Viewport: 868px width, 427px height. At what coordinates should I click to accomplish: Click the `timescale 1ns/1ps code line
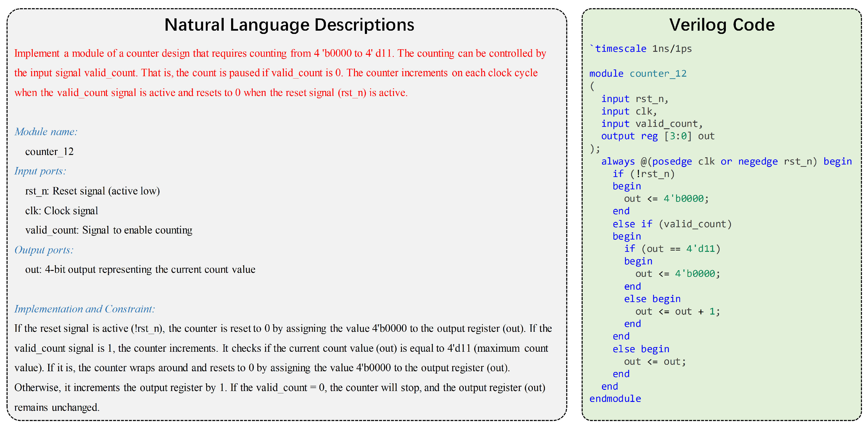click(641, 49)
